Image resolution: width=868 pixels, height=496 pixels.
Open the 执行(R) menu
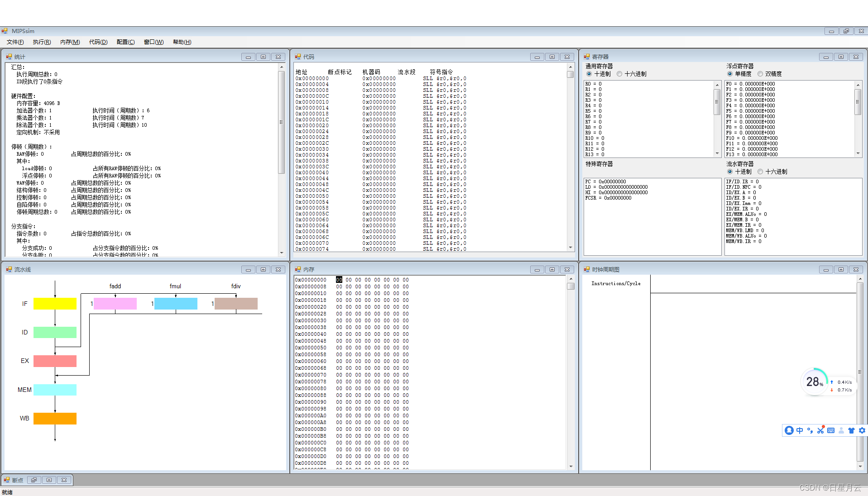pyautogui.click(x=42, y=42)
